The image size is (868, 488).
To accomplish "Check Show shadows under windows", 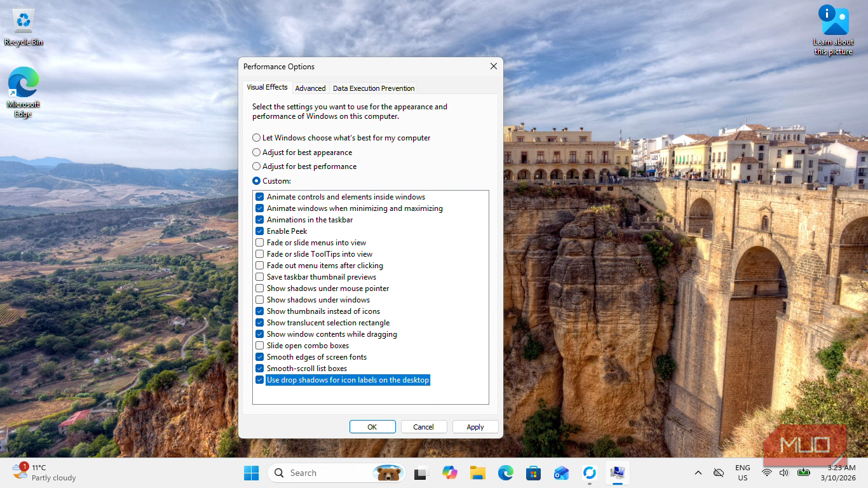I will pyautogui.click(x=260, y=300).
